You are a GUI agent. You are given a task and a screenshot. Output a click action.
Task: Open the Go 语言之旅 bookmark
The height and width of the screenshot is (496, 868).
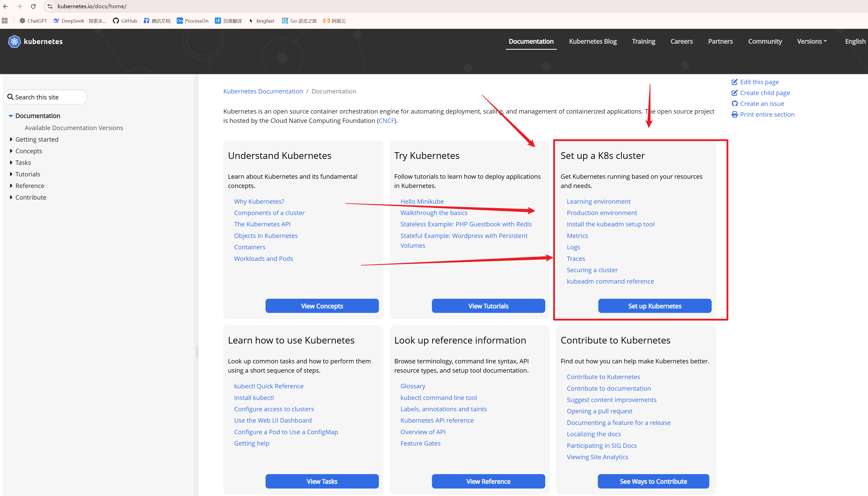coord(300,21)
